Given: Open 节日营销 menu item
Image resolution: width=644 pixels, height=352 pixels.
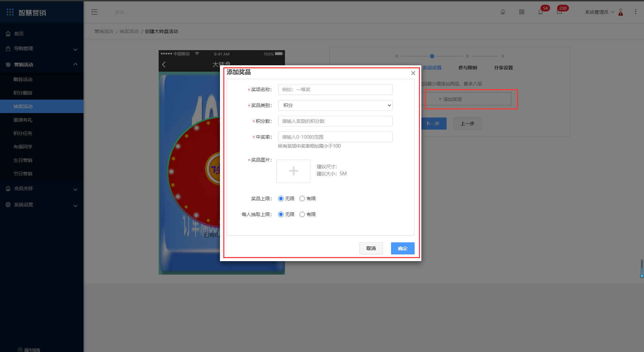Looking at the screenshot, I should (42, 174).
